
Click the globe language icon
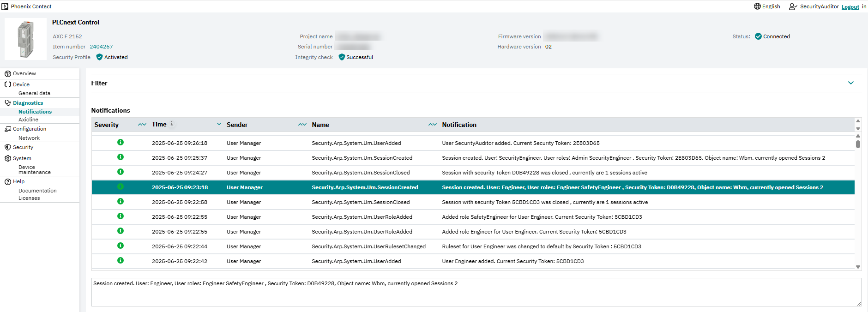pyautogui.click(x=757, y=6)
